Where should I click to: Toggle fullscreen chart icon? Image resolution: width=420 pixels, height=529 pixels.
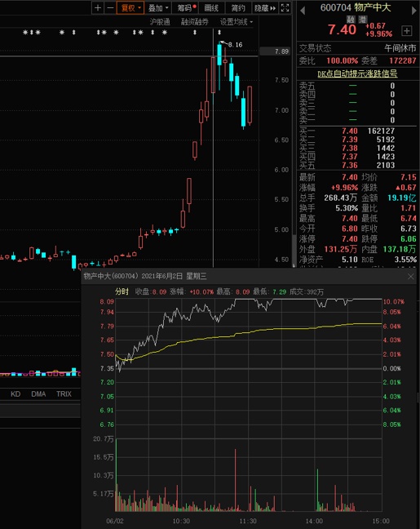pyautogui.click(x=285, y=8)
